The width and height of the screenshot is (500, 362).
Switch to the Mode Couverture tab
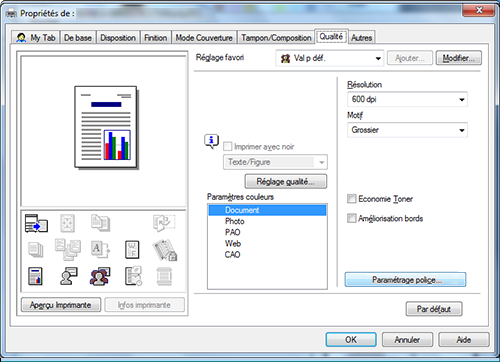click(204, 38)
